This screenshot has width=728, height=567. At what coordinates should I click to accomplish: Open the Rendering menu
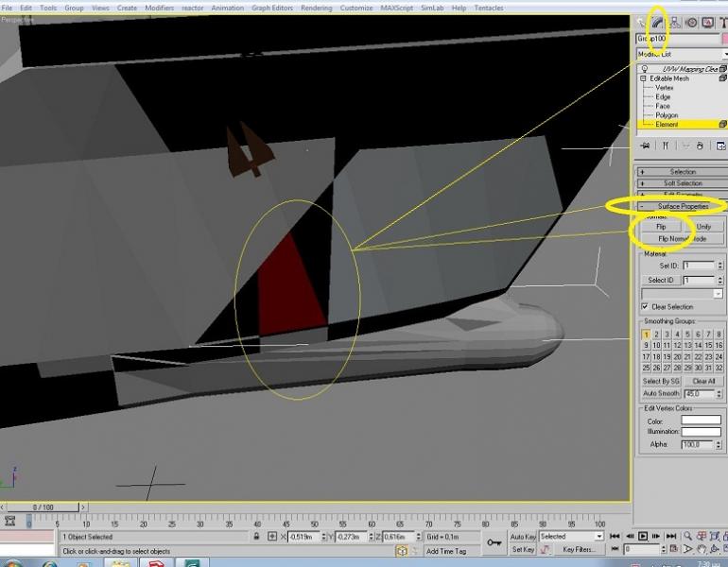[316, 8]
